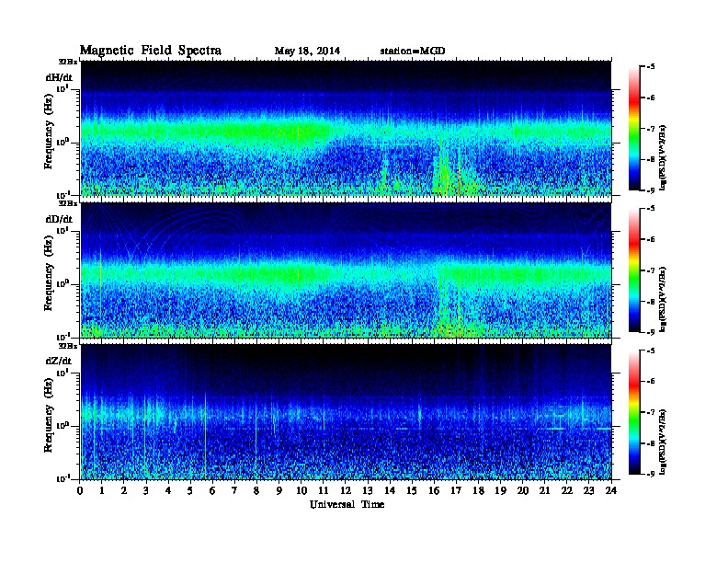Screen dimensions: 728x563
Task: Click the color bar beside the dD/dt panel
Action: [x=634, y=270]
